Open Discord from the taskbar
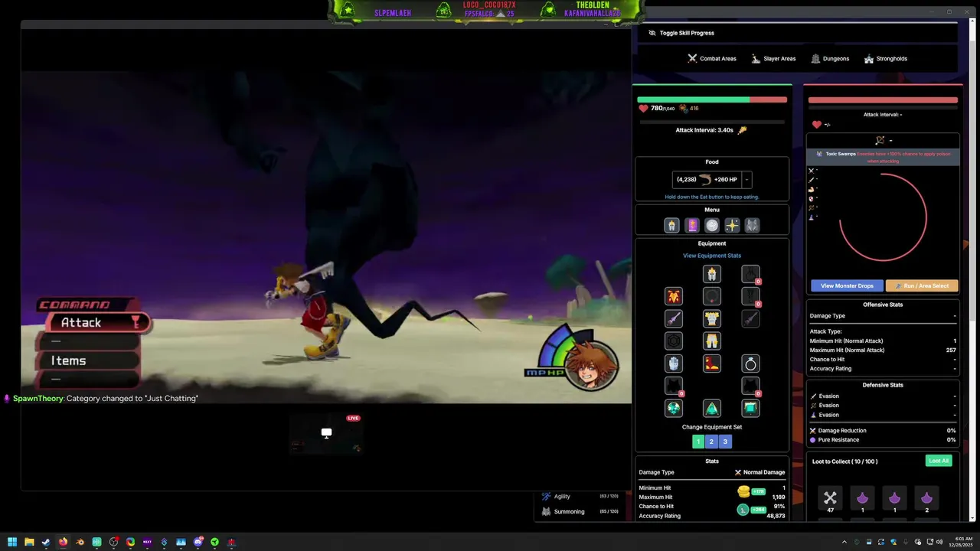Image resolution: width=980 pixels, height=551 pixels. click(x=198, y=542)
